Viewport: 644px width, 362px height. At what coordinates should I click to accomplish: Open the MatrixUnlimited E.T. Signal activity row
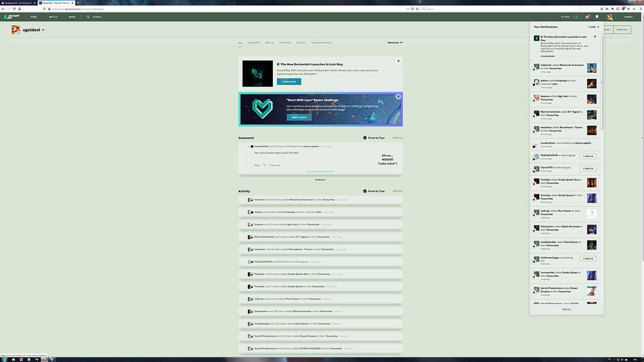tap(320, 237)
